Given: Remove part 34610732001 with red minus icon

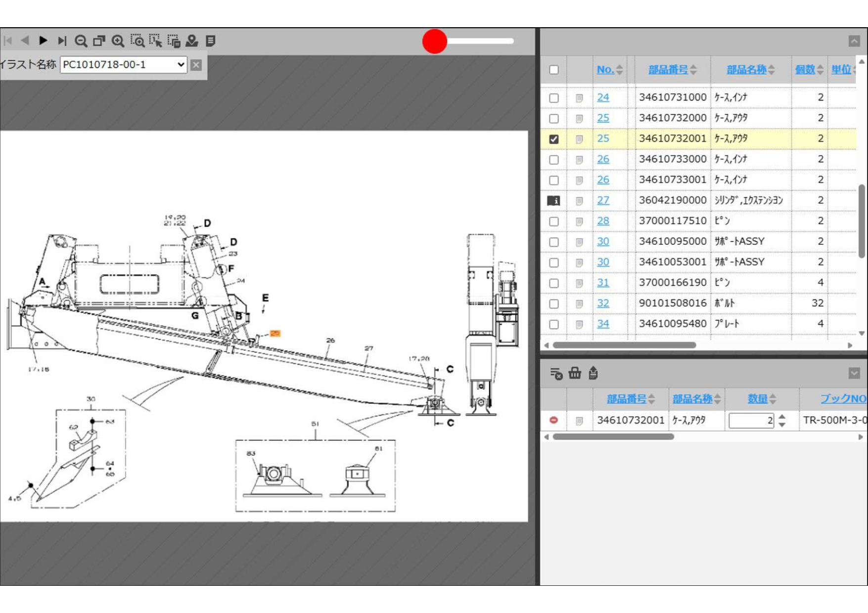Looking at the screenshot, I should (553, 420).
